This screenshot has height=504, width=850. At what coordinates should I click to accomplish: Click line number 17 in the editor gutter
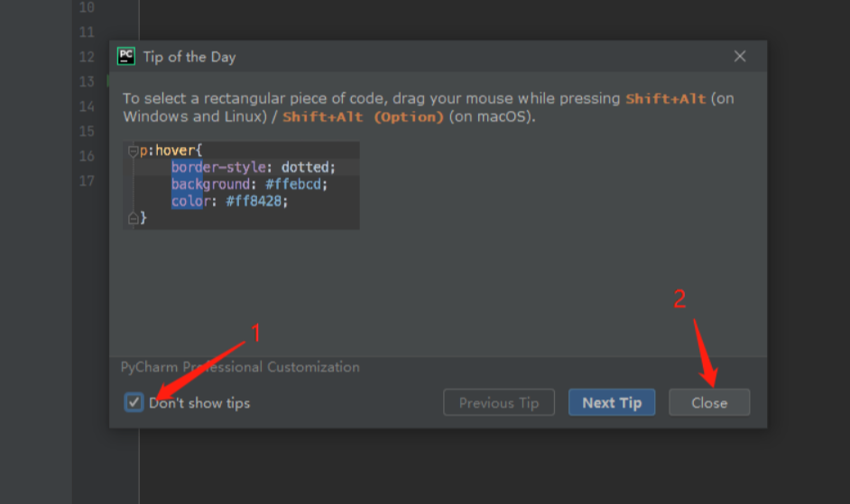(x=87, y=181)
